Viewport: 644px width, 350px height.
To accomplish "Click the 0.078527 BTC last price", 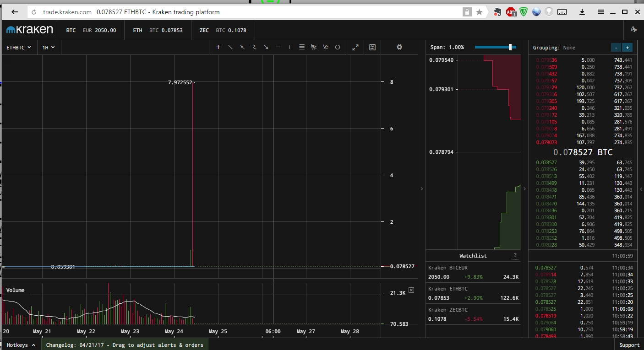I will [583, 152].
